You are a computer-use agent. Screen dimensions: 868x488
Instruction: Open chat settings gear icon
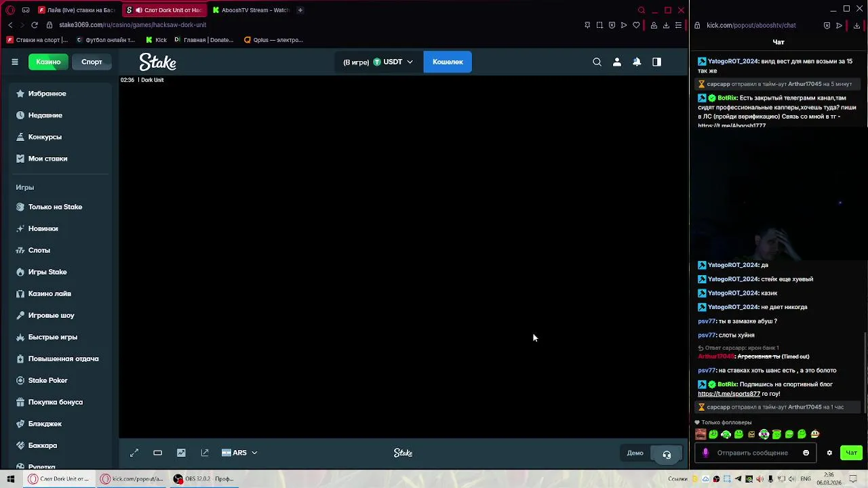click(x=829, y=453)
